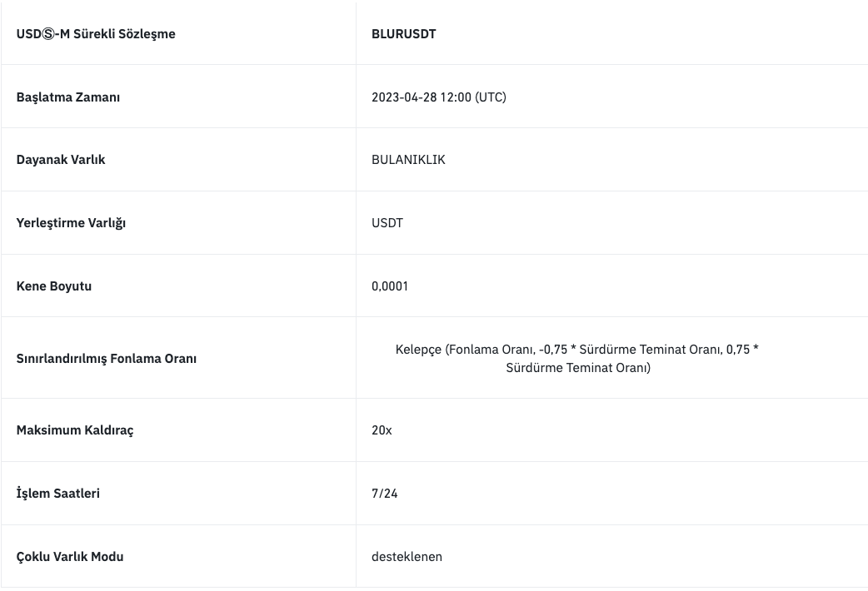The width and height of the screenshot is (868, 591).
Task: Select the BLURUSDT contract name
Action: tap(403, 34)
